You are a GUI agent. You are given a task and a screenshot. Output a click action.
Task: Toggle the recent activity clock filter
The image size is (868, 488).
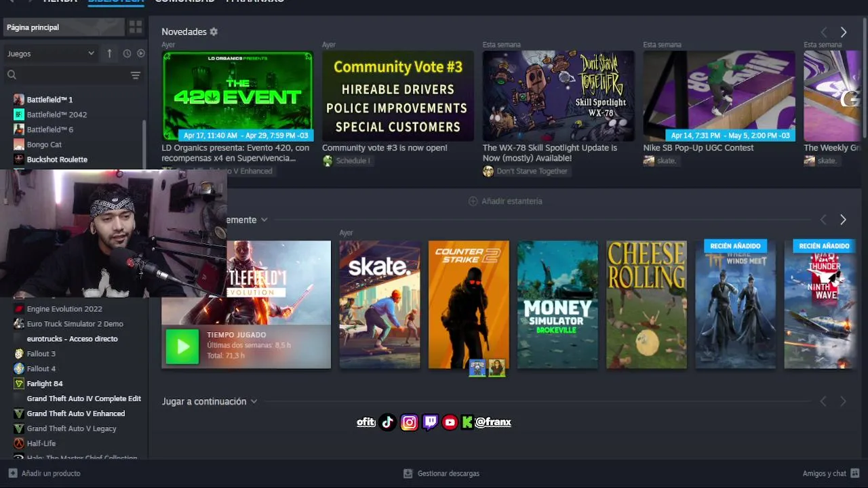pos(127,54)
